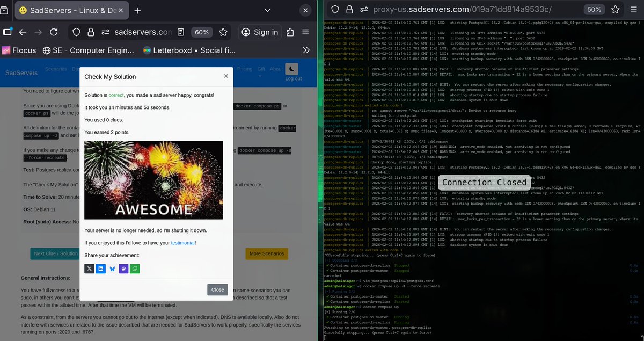Click the browser forward arrow

(38, 32)
